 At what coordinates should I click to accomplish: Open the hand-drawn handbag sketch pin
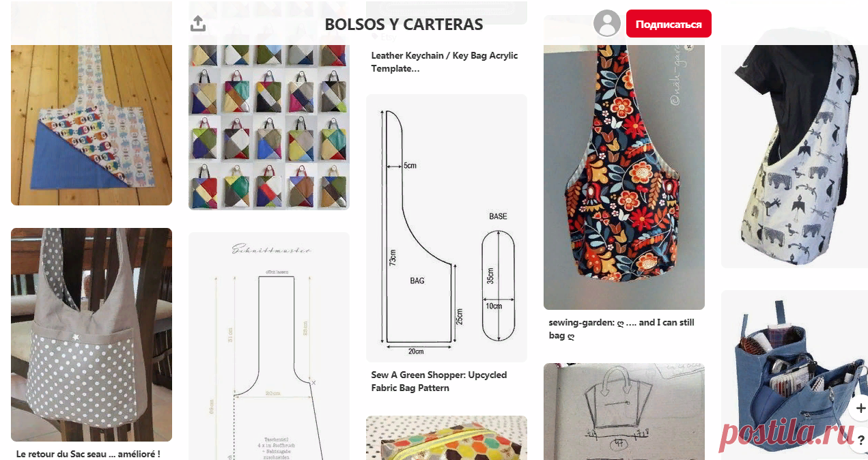[x=624, y=412]
